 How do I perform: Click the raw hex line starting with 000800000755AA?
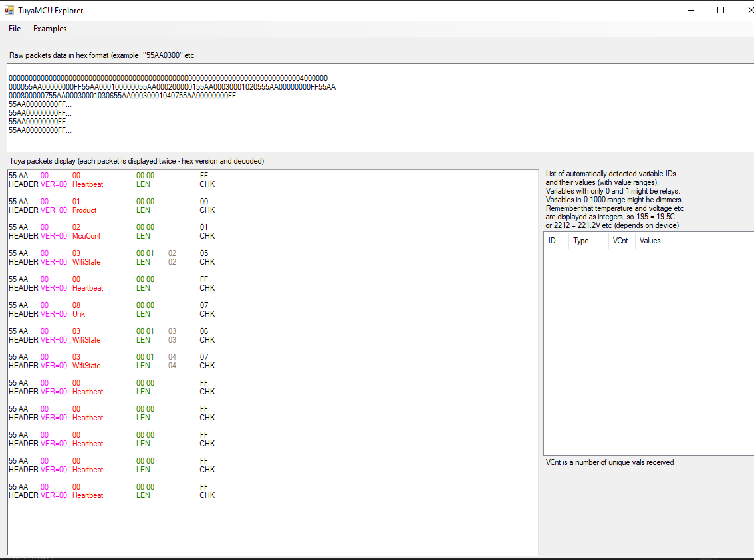(125, 96)
